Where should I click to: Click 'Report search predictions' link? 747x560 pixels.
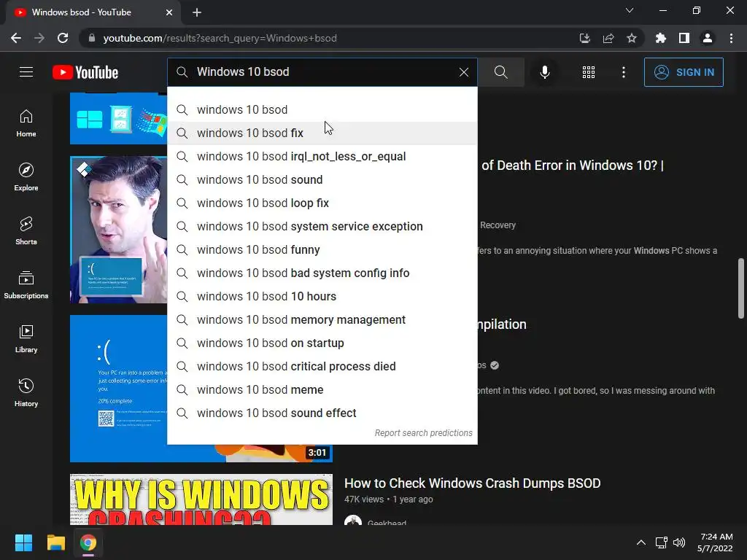[423, 433]
